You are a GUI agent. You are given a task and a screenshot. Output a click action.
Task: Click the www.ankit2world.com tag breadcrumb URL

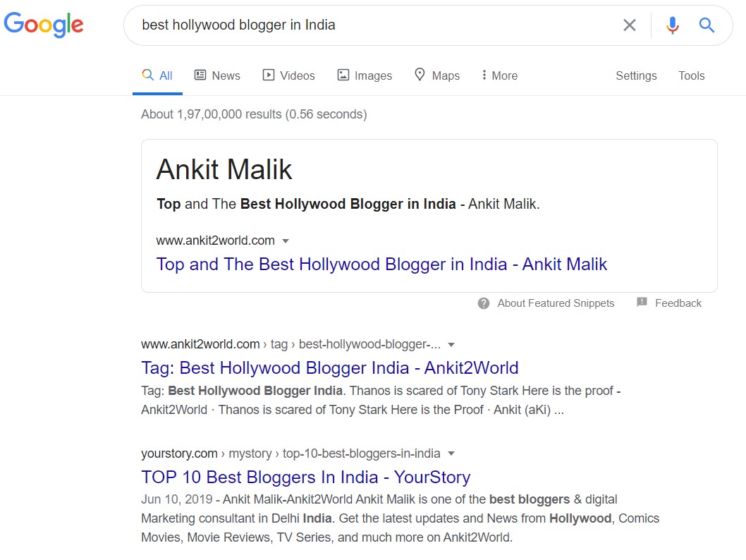[291, 344]
